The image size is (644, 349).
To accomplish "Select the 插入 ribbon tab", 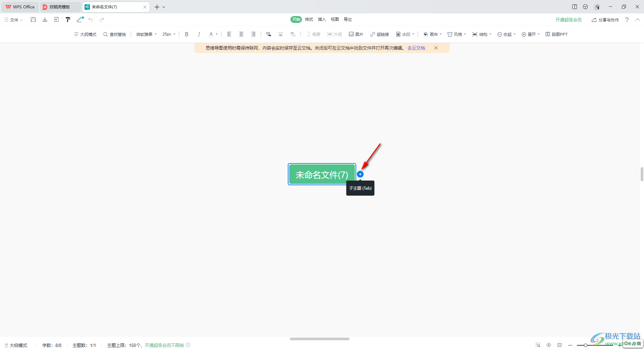I will tap(322, 19).
